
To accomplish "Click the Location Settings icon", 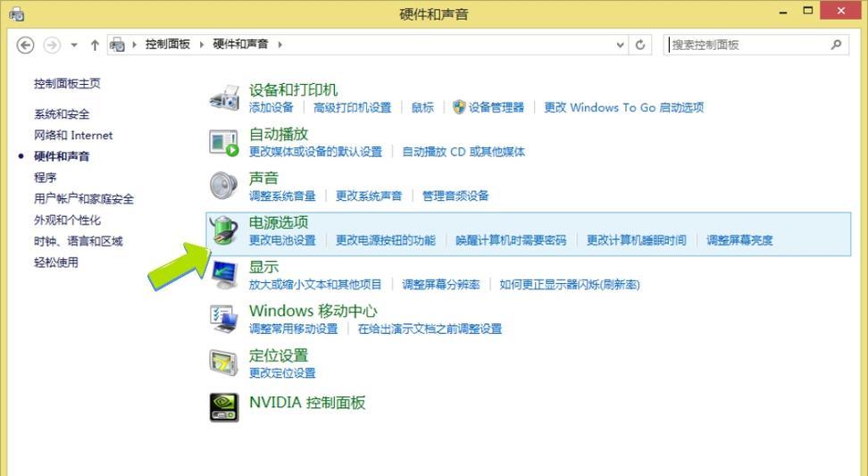I will coord(224,363).
